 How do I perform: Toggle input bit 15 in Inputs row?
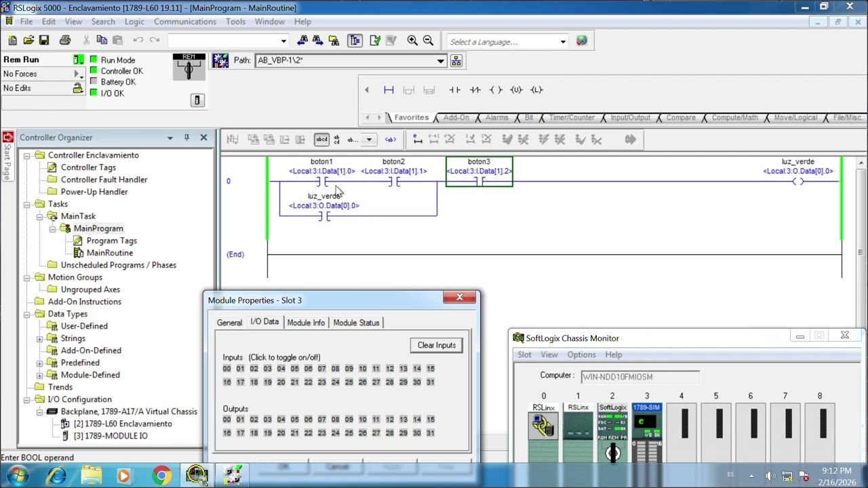coord(430,369)
